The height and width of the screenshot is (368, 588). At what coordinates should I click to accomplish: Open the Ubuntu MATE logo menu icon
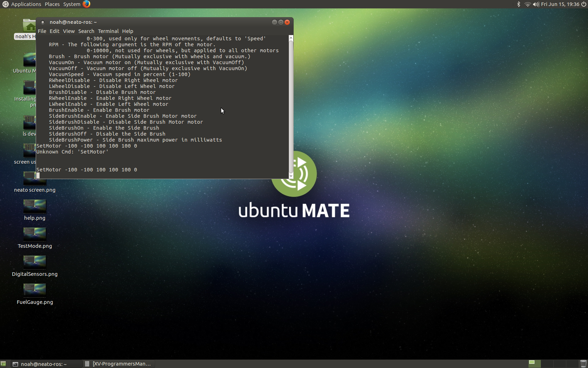pos(5,4)
